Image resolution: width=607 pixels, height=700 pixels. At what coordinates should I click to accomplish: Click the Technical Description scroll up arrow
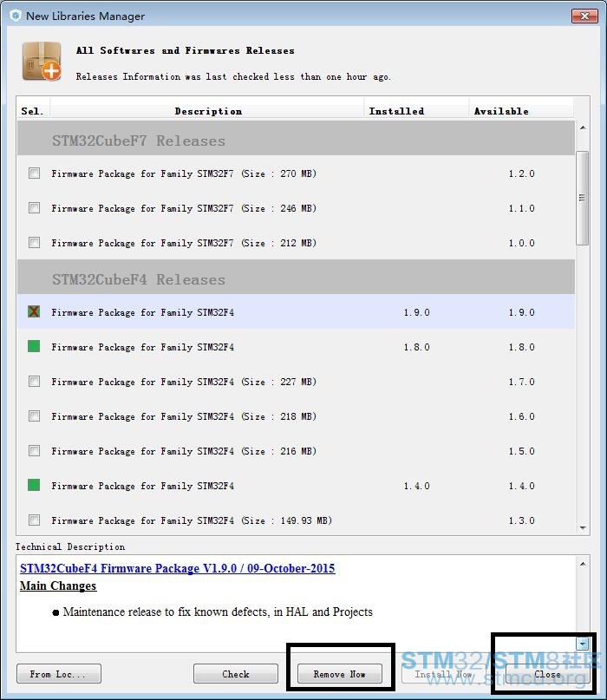583,564
